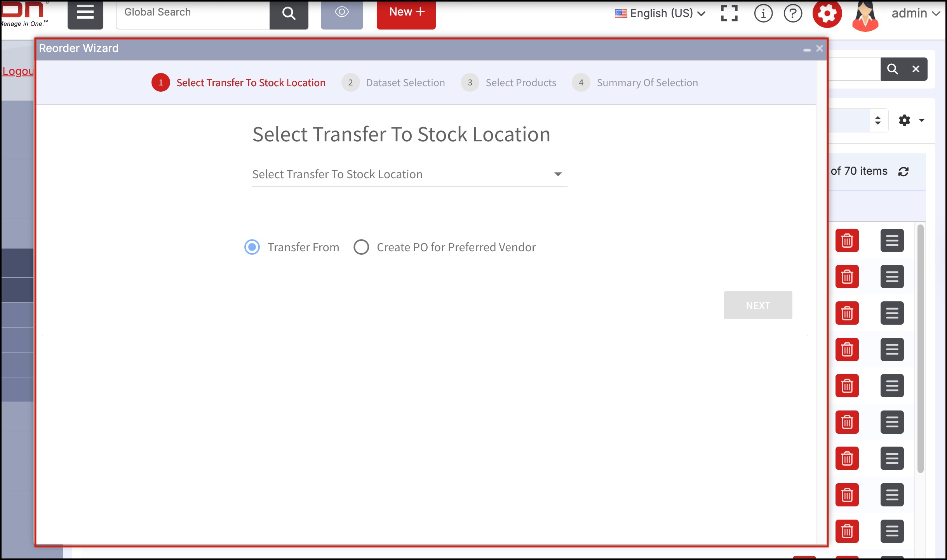Click the admin avatar picture
The width and height of the screenshot is (947, 560).
865,16
